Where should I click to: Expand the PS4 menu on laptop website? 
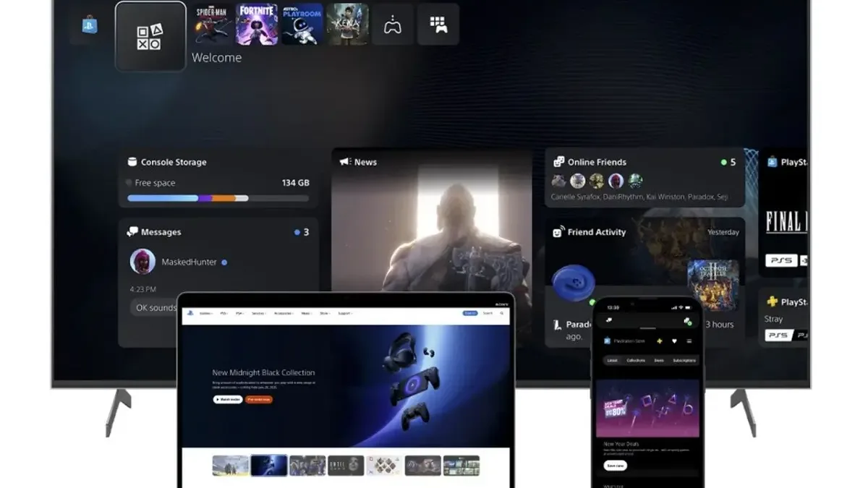240,313
